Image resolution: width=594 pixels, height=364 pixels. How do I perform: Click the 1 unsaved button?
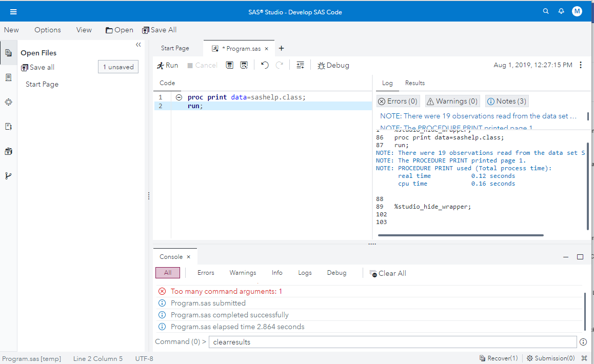[x=118, y=67]
